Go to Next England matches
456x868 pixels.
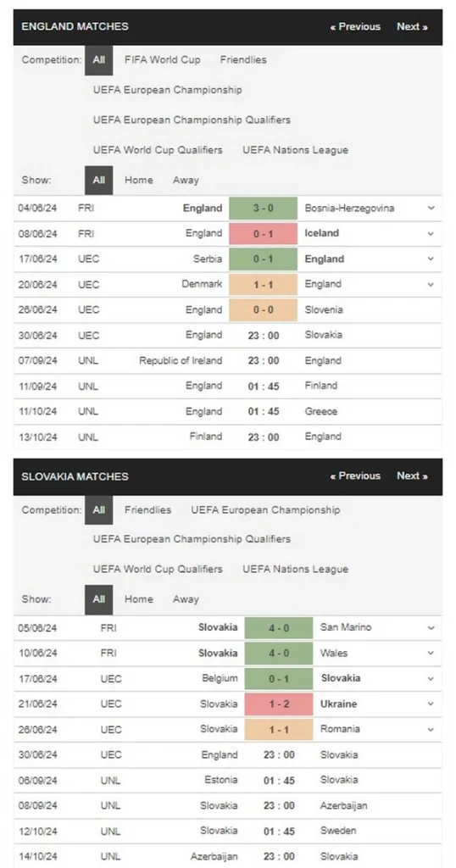tap(412, 26)
